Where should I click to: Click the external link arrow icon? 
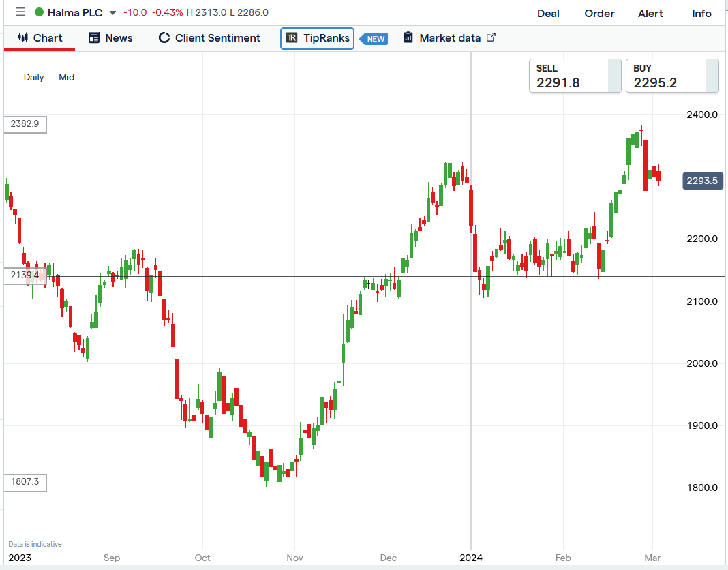(491, 37)
